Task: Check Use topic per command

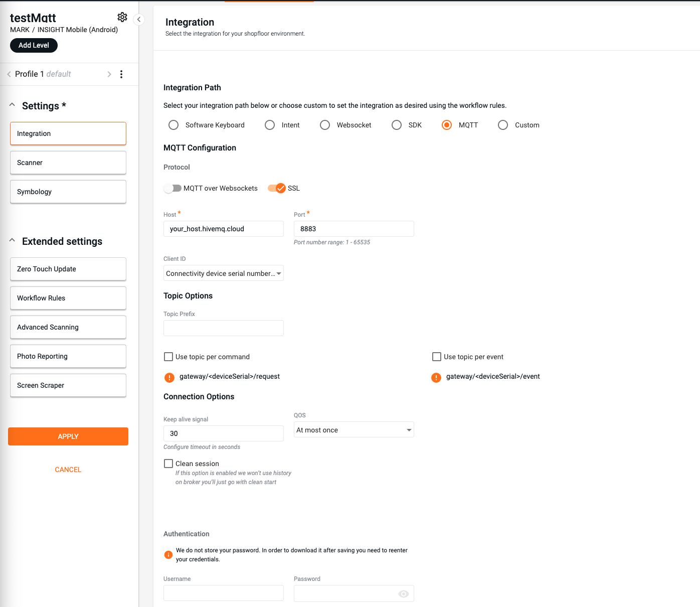Action: [x=168, y=357]
